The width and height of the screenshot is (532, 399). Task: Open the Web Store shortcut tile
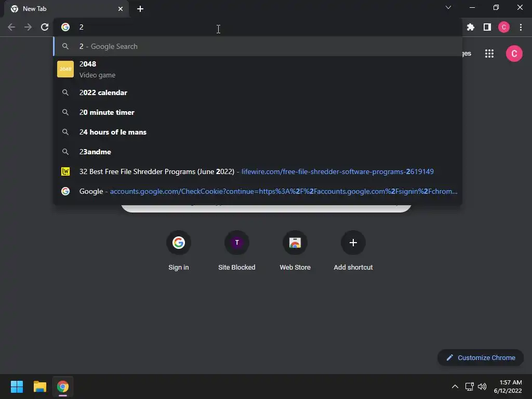coord(295,250)
